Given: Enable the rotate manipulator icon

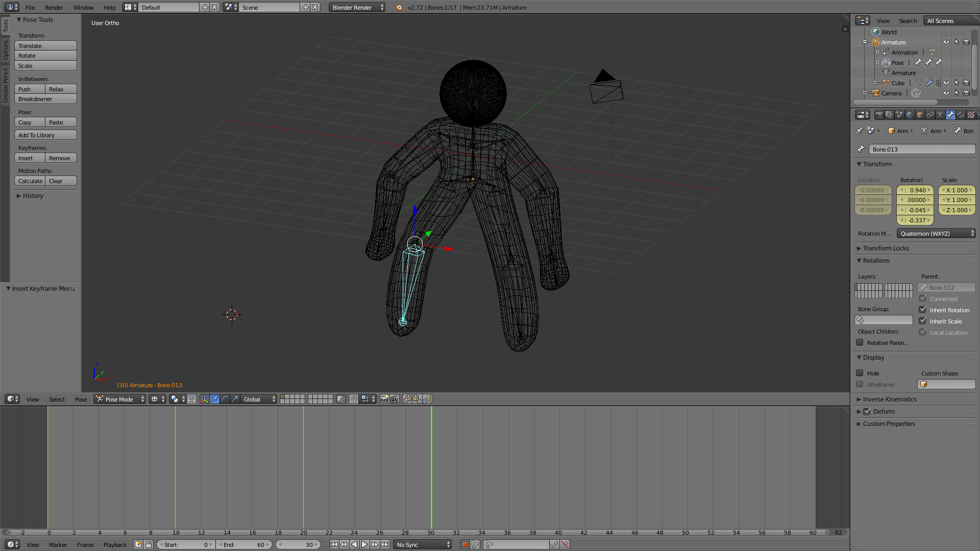Looking at the screenshot, I should coord(225,399).
